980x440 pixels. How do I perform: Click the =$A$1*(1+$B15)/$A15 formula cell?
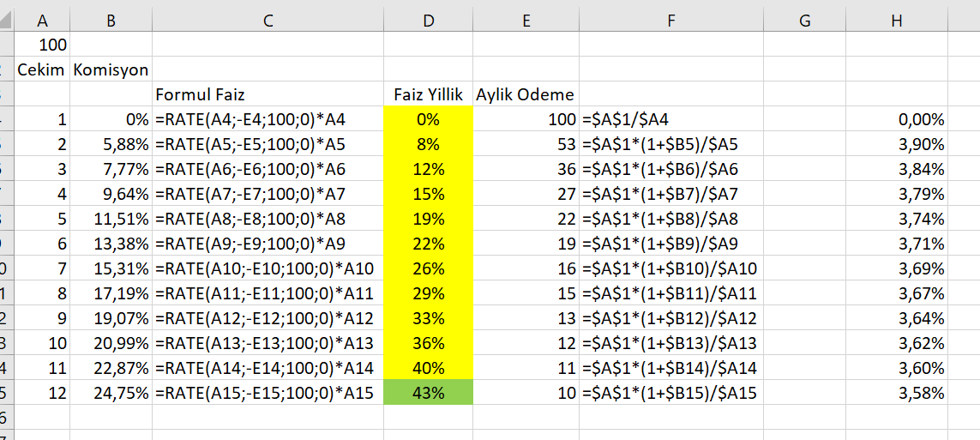coord(671,393)
